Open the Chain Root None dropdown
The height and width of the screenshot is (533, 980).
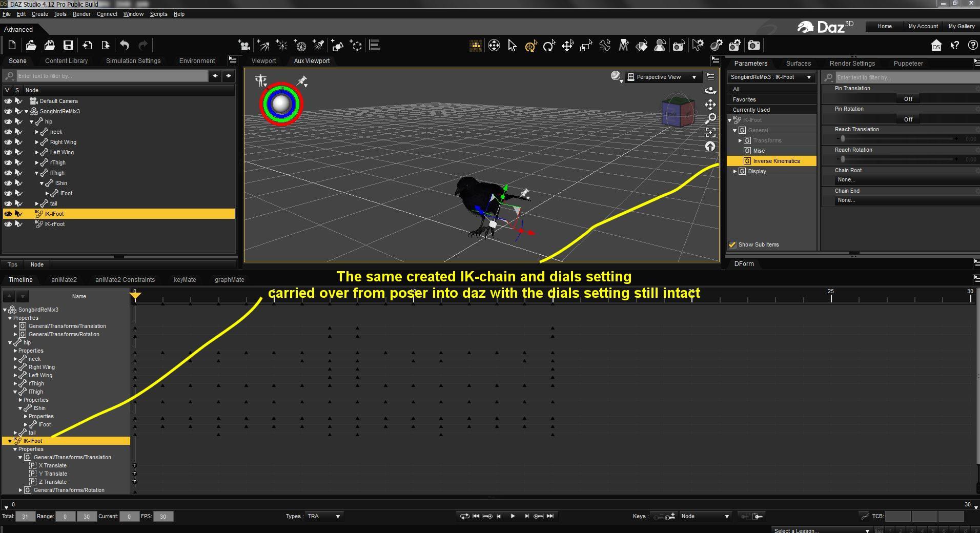907,180
